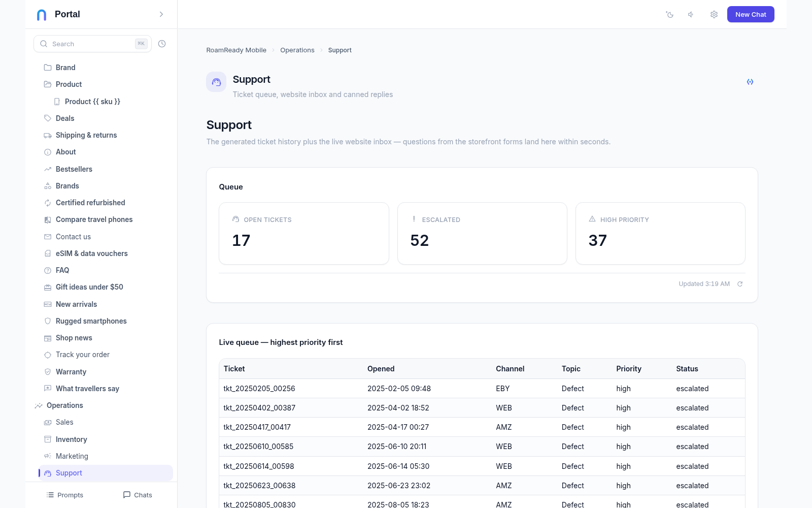Viewport: 812px width, 508px height.
Task: Click the sound speaker icon
Action: click(691, 15)
